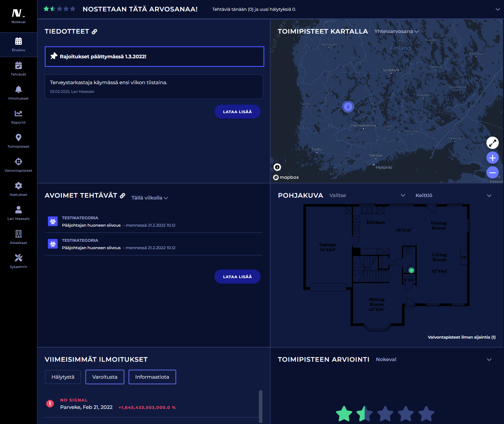Open Valvontapisteet crosshair icon
The height and width of the screenshot is (424, 504).
tap(19, 162)
